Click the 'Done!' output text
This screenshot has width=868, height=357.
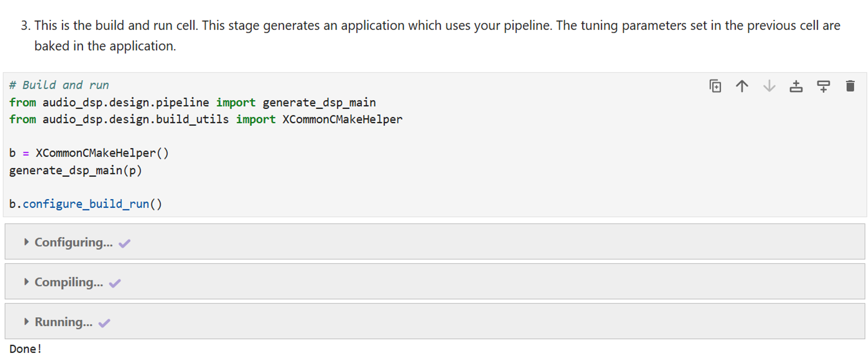pyautogui.click(x=25, y=349)
